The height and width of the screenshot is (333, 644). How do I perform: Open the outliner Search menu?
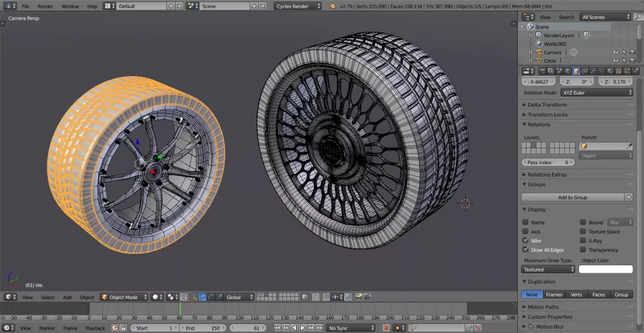click(x=566, y=17)
